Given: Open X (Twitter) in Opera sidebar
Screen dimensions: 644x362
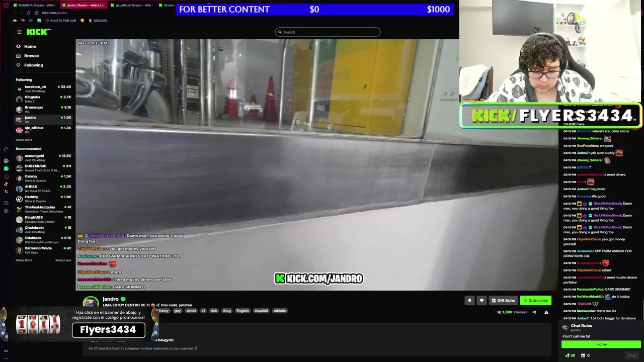Looking at the screenshot, I should 6,192.
